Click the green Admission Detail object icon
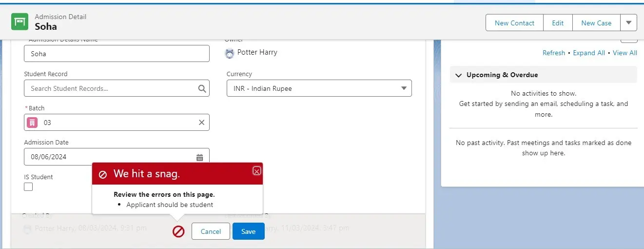644x249 pixels. click(x=20, y=22)
